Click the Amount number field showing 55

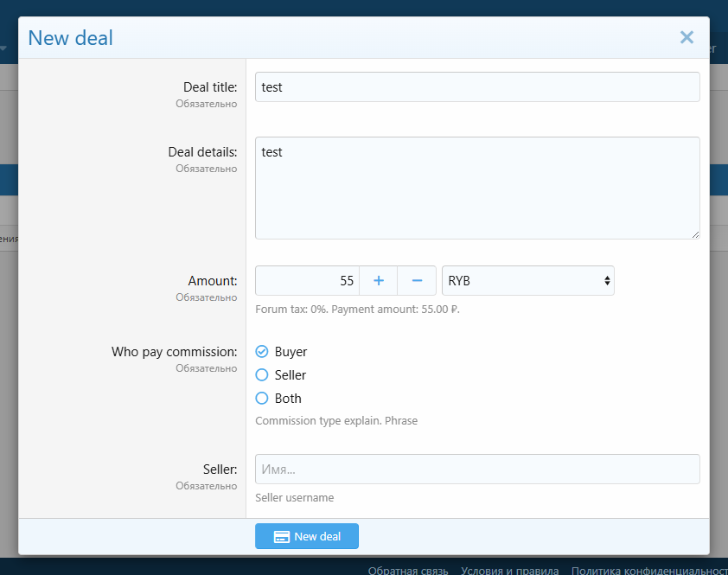(x=307, y=281)
